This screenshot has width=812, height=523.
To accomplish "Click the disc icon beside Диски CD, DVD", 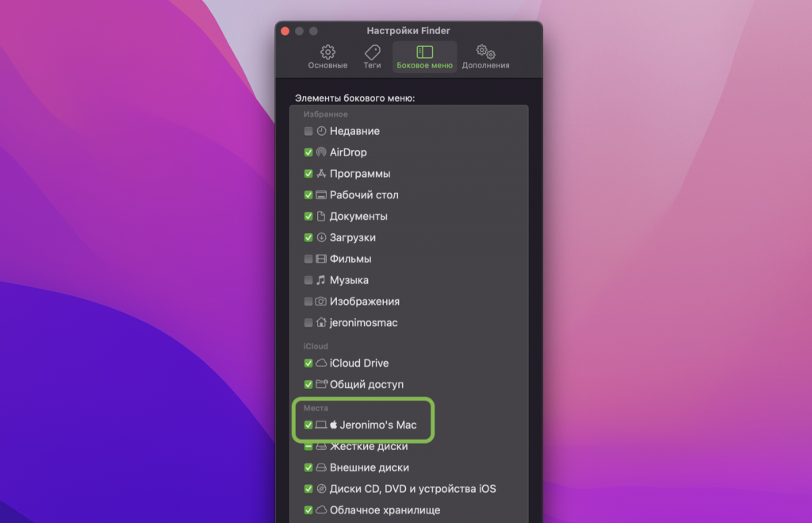I will coord(321,489).
